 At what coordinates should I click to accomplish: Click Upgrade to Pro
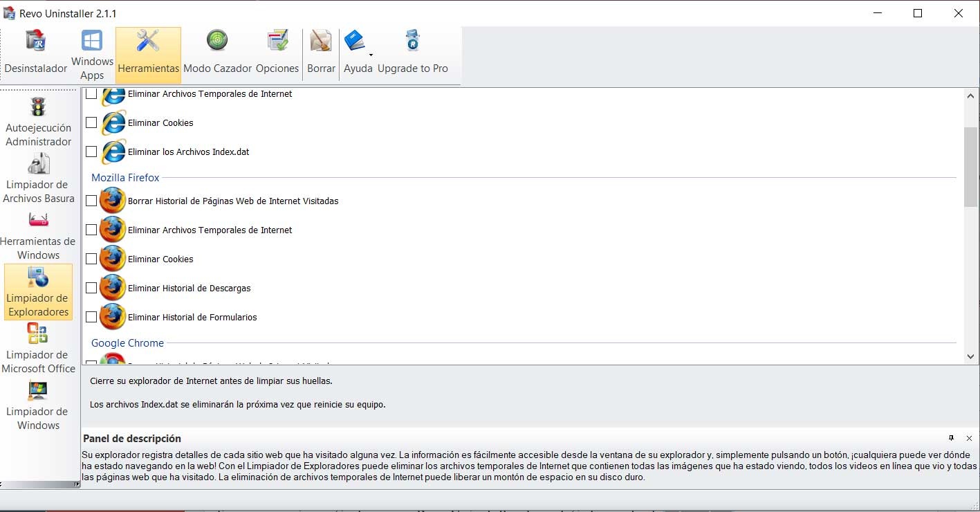(x=413, y=55)
